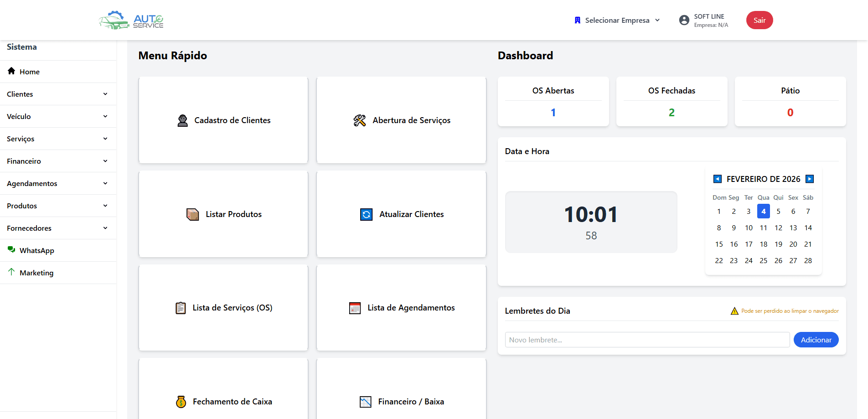This screenshot has width=868, height=419.
Task: Click the Atualizar Clientes refresh icon
Action: (x=367, y=214)
